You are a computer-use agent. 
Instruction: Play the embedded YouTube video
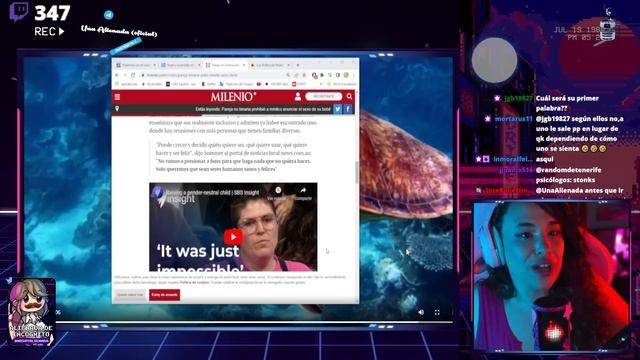tap(233, 237)
